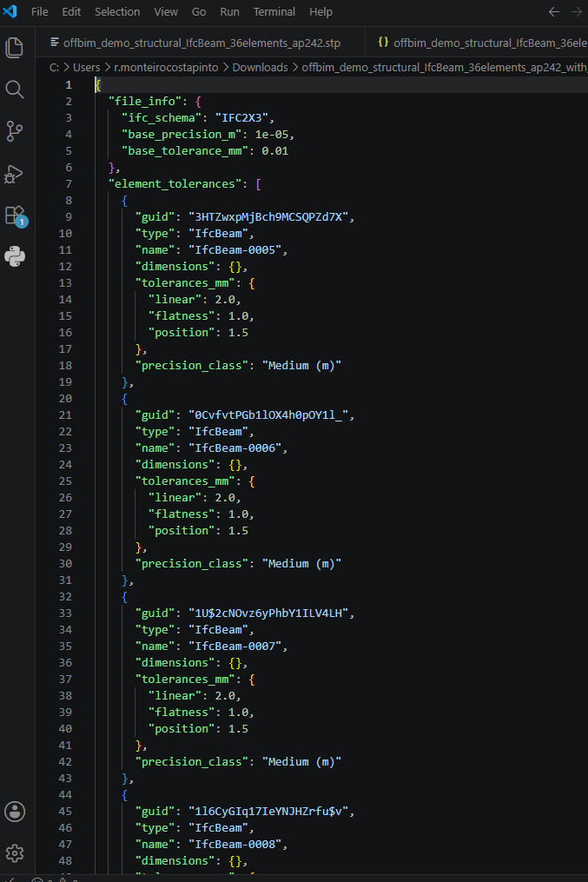588x882 pixels.
Task: Open the Search view in activity bar
Action: coord(15,90)
